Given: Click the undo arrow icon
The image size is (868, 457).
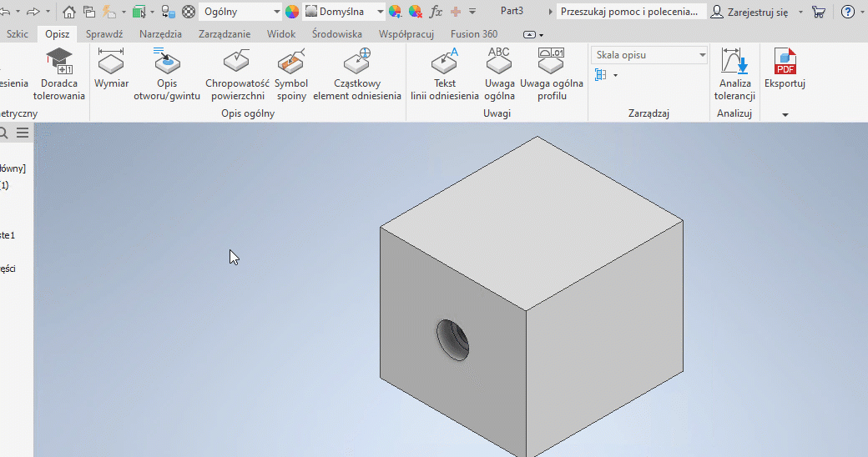Looking at the screenshot, I should coord(5,11).
